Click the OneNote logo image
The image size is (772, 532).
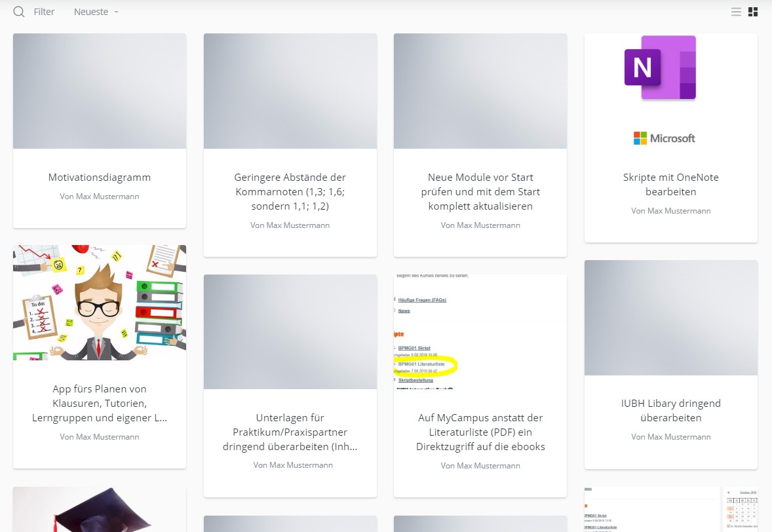[660, 67]
